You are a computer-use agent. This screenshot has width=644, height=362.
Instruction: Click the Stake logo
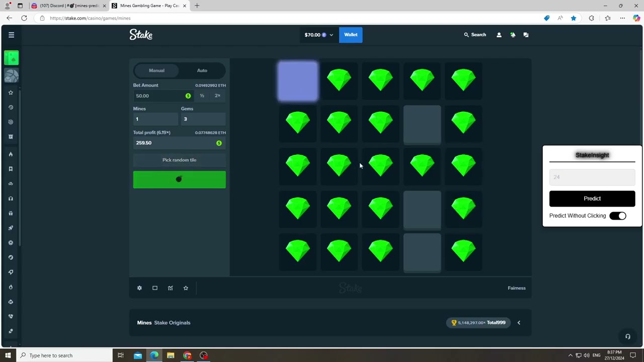click(x=141, y=35)
